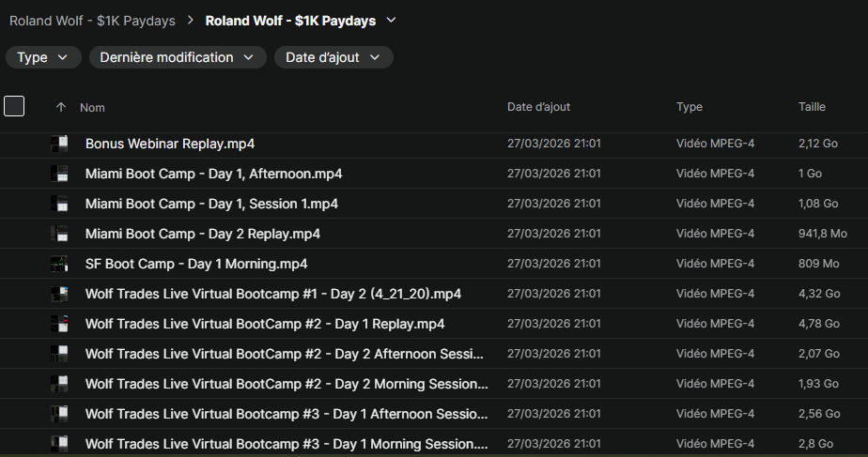
Task: Click the 2,56 Go size value
Action: pyautogui.click(x=819, y=413)
